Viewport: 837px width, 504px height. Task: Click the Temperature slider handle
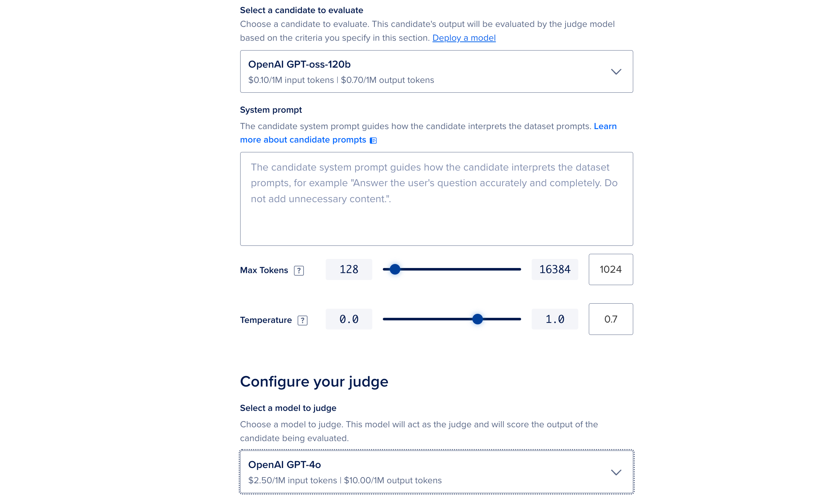(477, 319)
